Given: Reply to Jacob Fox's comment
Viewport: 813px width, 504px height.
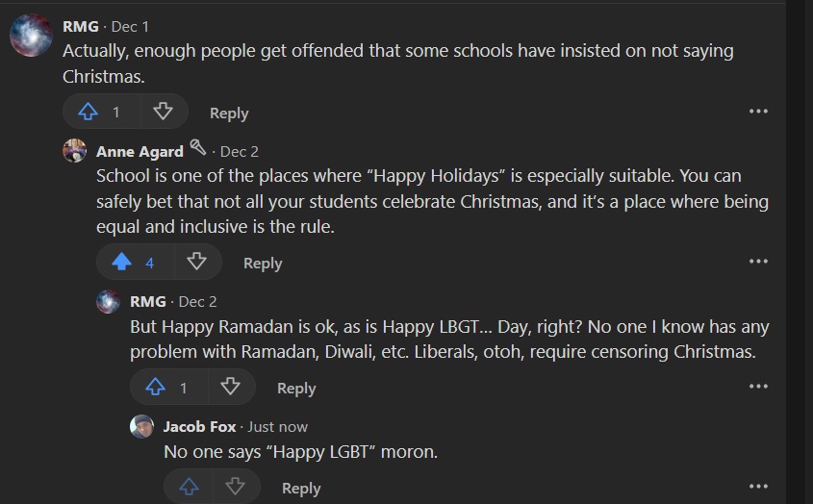Looking at the screenshot, I should pyautogui.click(x=301, y=489).
